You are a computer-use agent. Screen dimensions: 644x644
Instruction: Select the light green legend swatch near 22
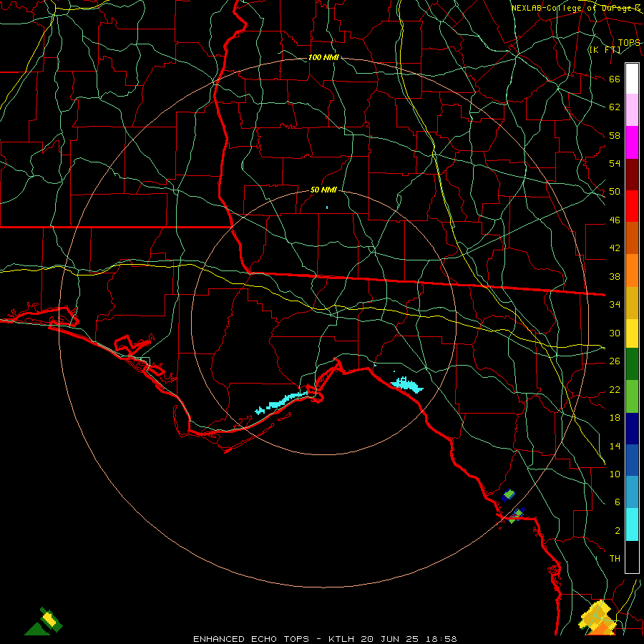point(632,396)
